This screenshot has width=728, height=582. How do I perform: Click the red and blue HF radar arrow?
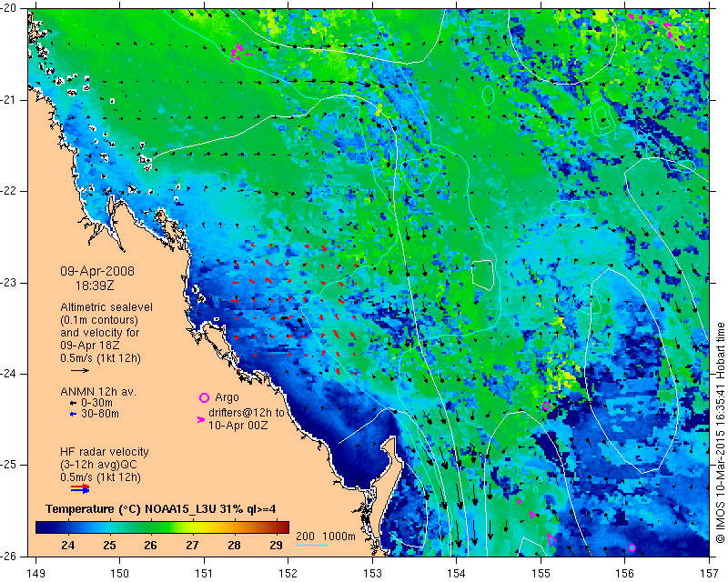80,488
